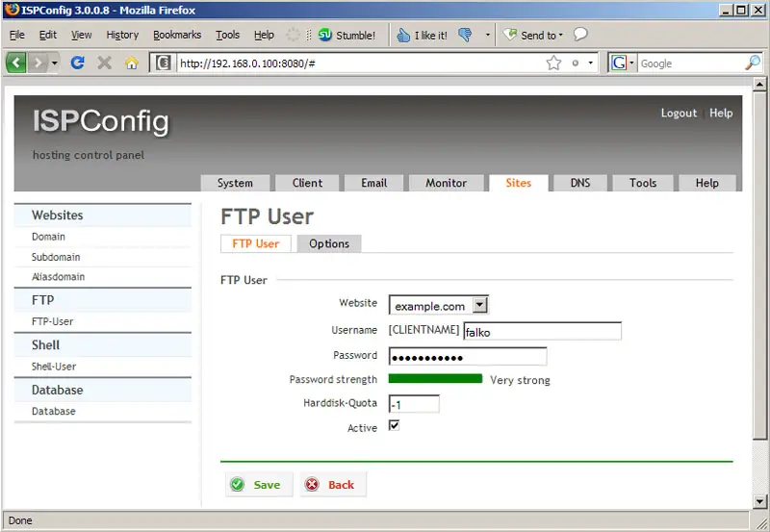Save the FTP user
Viewport: 770px width, 532px height.
[x=259, y=485]
